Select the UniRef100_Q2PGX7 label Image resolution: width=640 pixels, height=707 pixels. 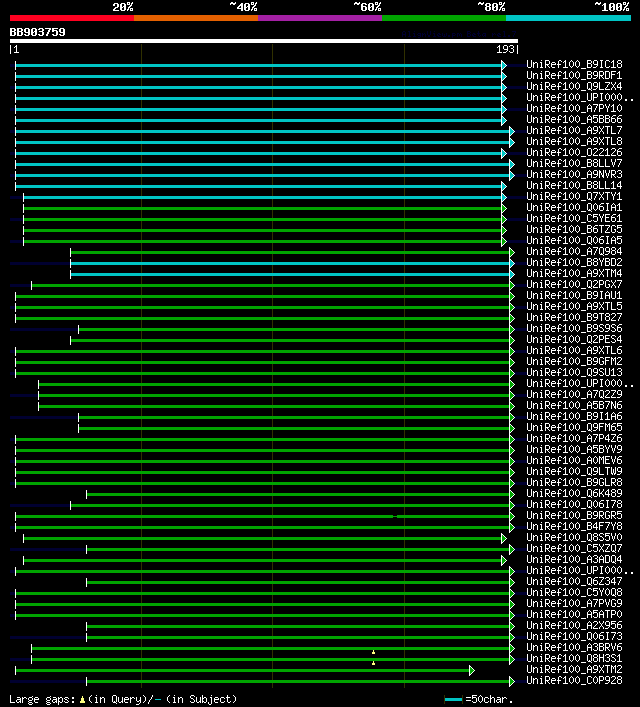pos(574,285)
